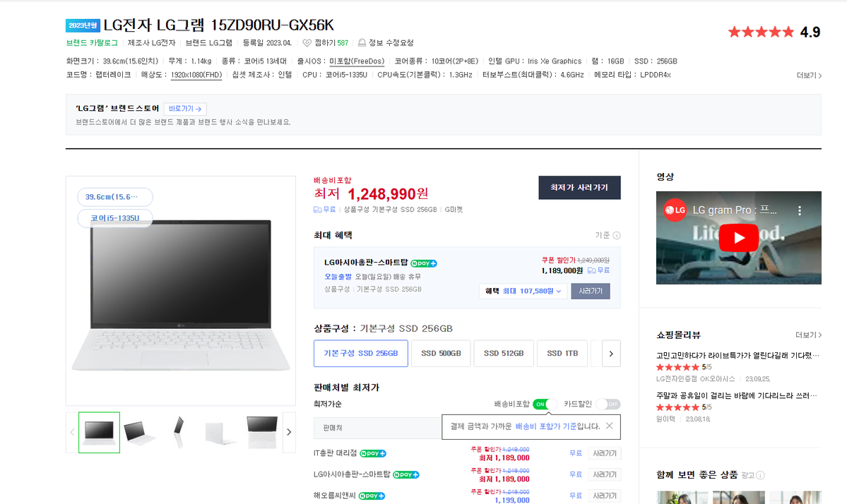Click the Npay+ badge in 최대 혜택 box
847x504 pixels.
(424, 263)
